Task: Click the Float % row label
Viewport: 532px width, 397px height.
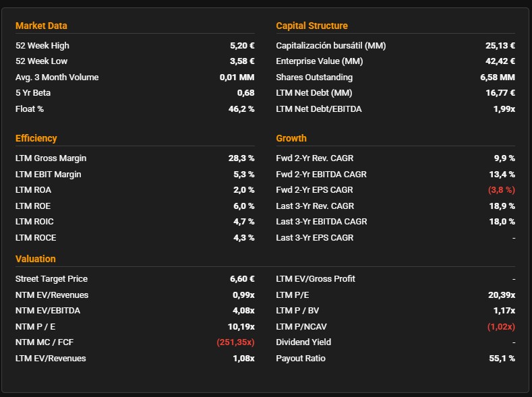Action: click(x=29, y=109)
